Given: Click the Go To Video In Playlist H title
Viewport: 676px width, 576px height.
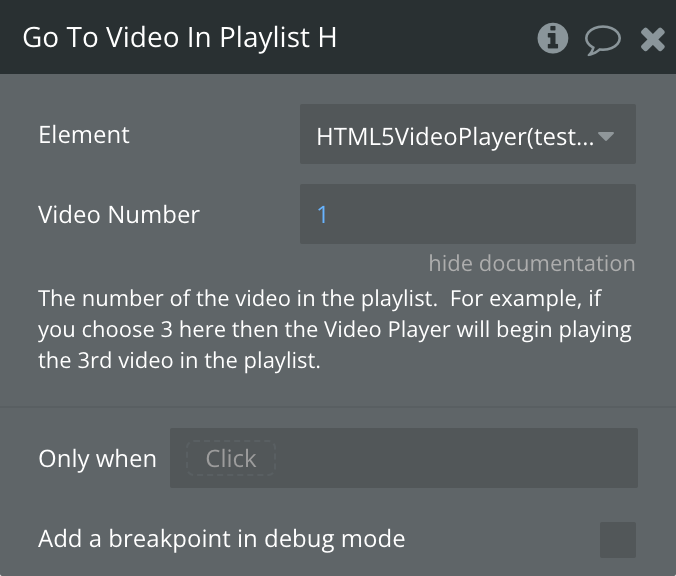Looking at the screenshot, I should click(x=179, y=38).
